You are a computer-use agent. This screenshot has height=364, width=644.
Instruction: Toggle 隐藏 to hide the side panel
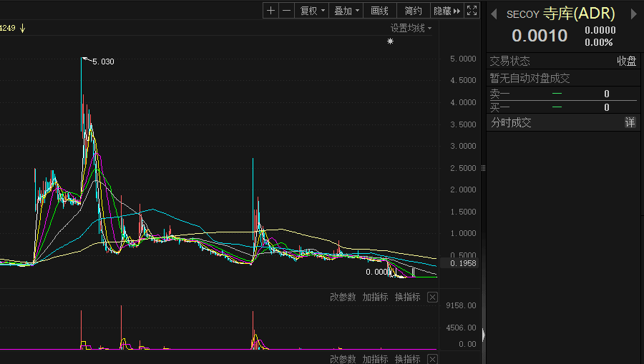(x=447, y=11)
